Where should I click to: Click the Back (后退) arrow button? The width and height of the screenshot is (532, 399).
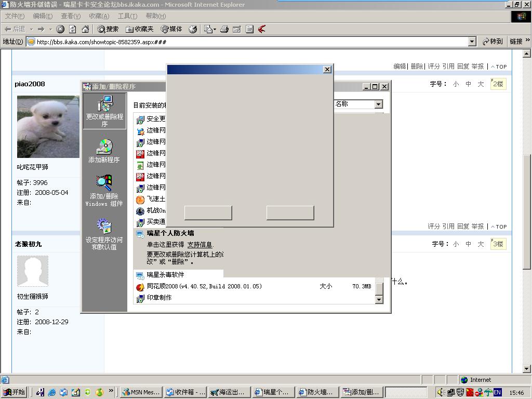pos(15,29)
